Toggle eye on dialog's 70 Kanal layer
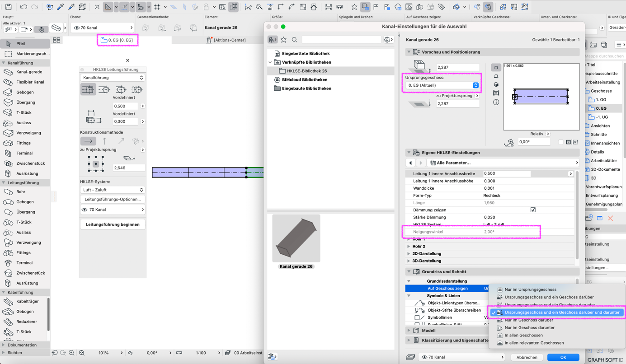Screen dimensions: 626x364 (424, 357)
